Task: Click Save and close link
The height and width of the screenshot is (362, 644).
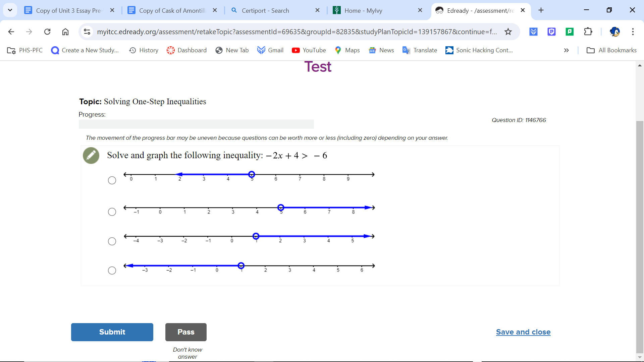Action: coord(523,332)
